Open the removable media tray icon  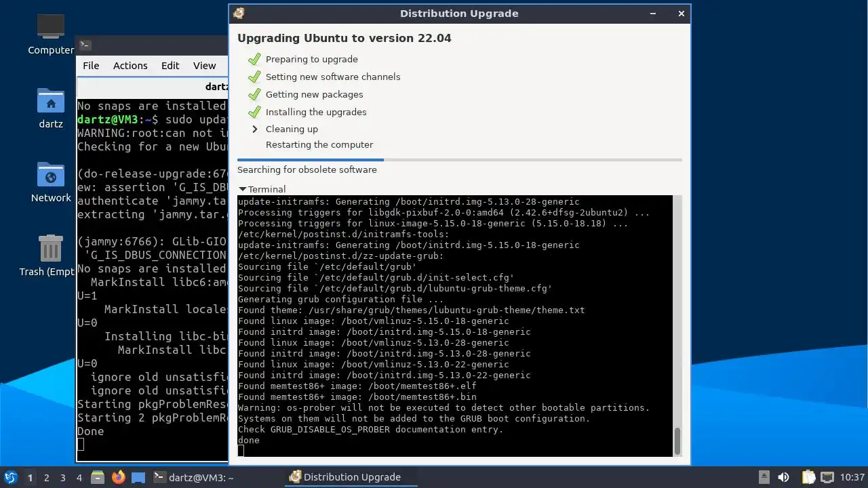point(764,477)
